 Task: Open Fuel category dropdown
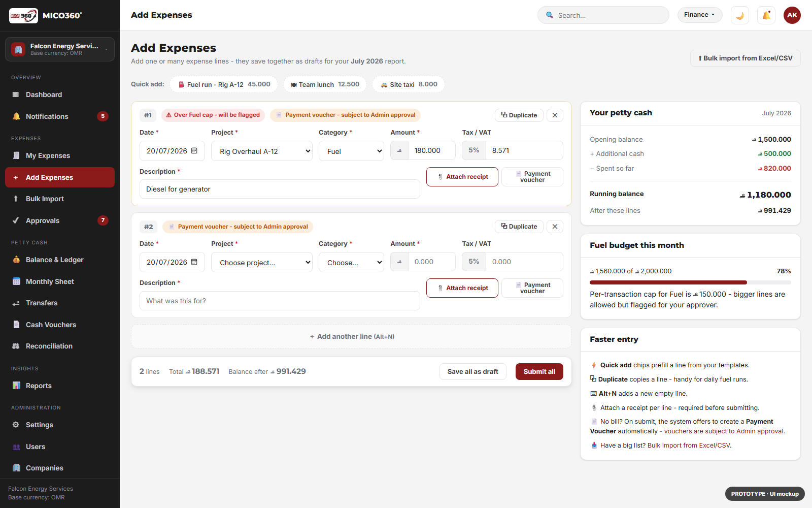[351, 151]
